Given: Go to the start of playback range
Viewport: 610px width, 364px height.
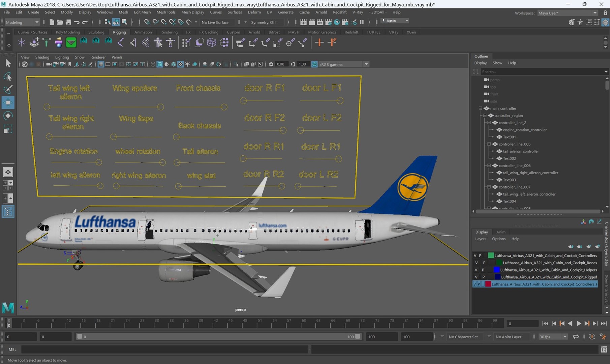Looking at the screenshot, I should point(545,324).
